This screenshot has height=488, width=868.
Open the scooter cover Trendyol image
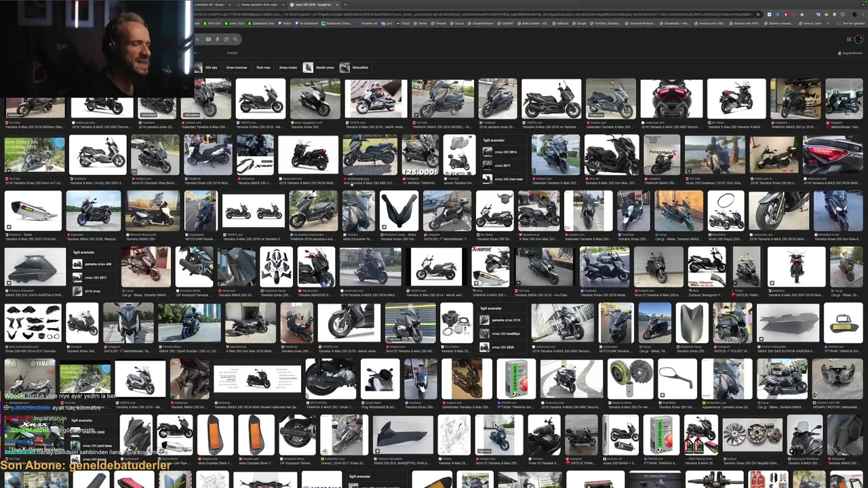tap(459, 155)
